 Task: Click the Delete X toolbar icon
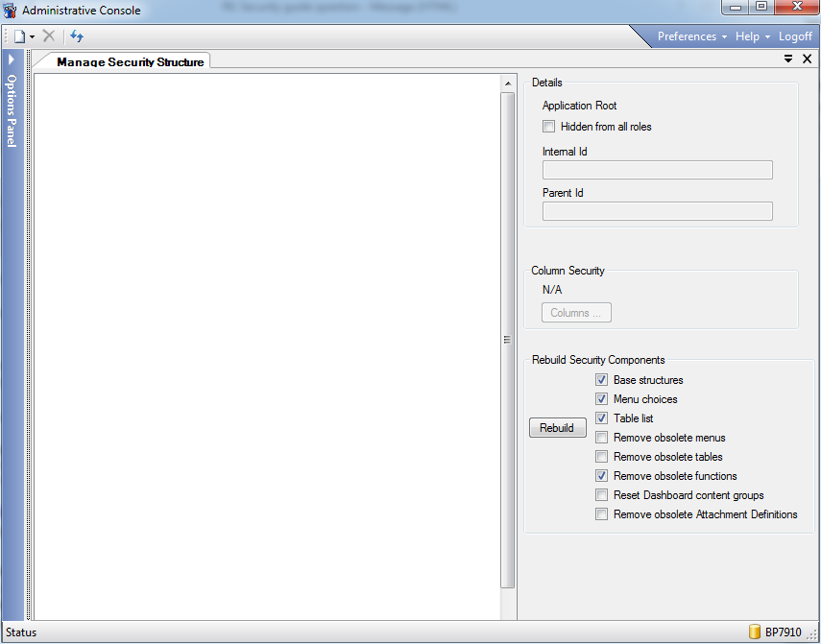click(49, 36)
